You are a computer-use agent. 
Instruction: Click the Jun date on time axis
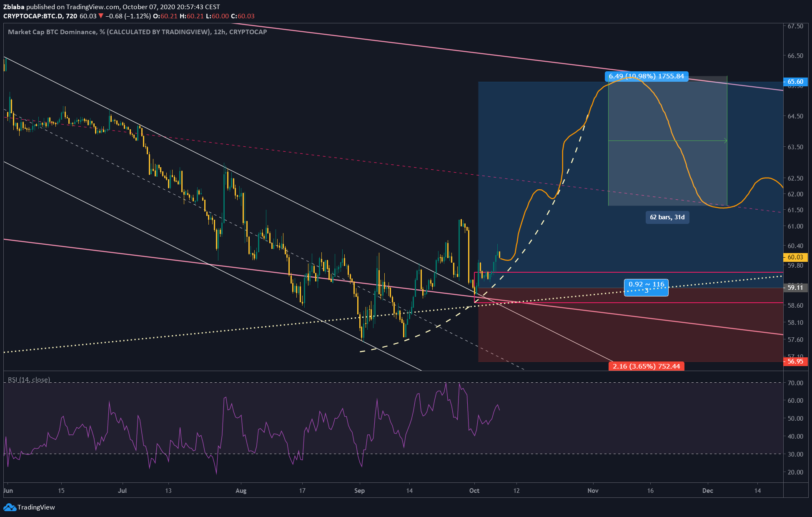coord(8,491)
